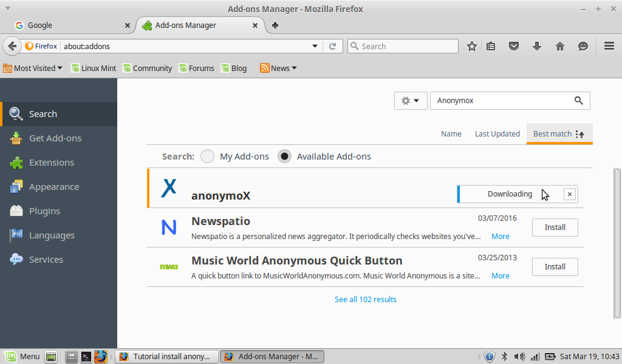Expand the News feed bookmark dropdown
Viewport: 622px width, 364px height.
click(278, 68)
